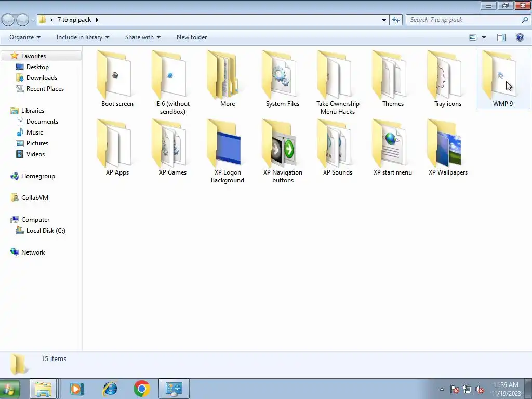This screenshot has width=532, height=399.
Task: Open Local Disk (C:) in sidebar
Action: tap(46, 231)
